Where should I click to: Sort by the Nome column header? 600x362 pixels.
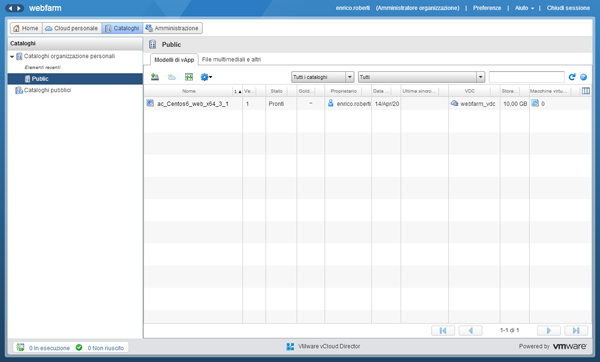189,91
